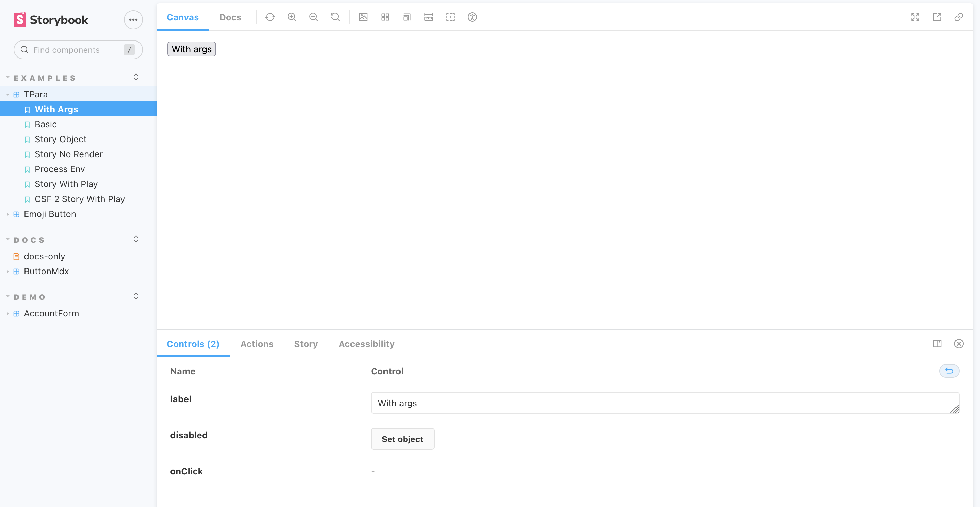Click the Set object button for disabled
The width and height of the screenshot is (980, 507).
402,439
